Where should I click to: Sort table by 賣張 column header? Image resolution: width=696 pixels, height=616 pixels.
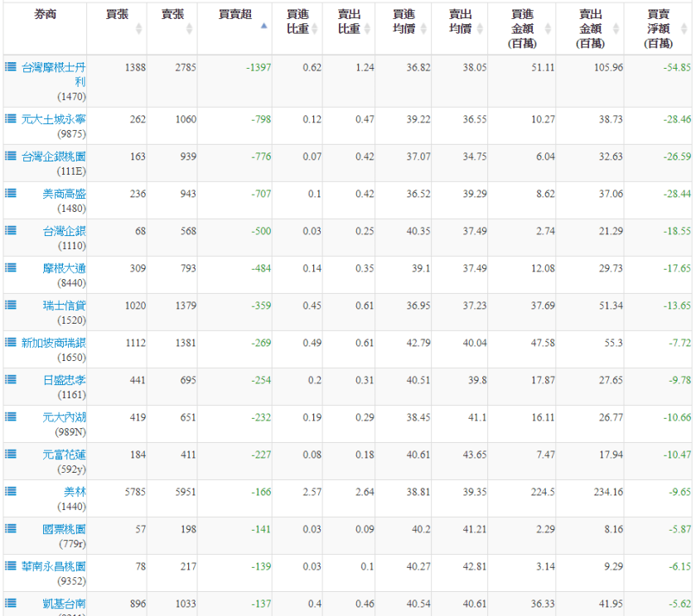click(173, 22)
